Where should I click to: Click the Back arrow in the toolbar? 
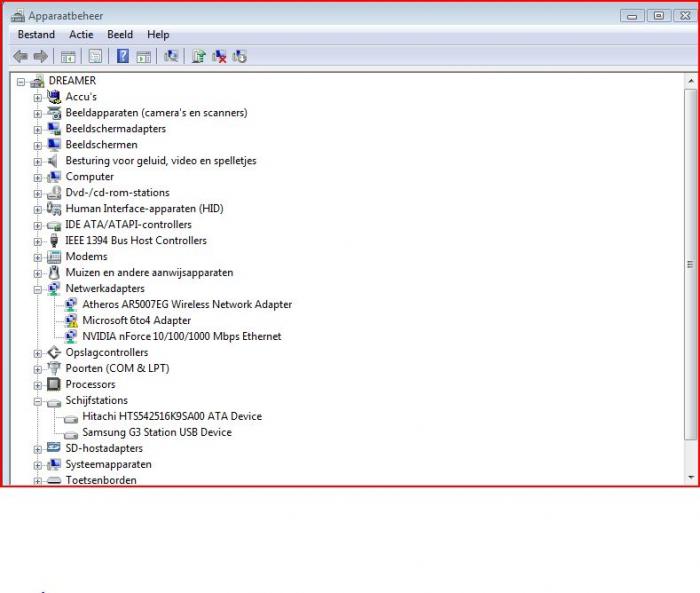tap(20, 56)
